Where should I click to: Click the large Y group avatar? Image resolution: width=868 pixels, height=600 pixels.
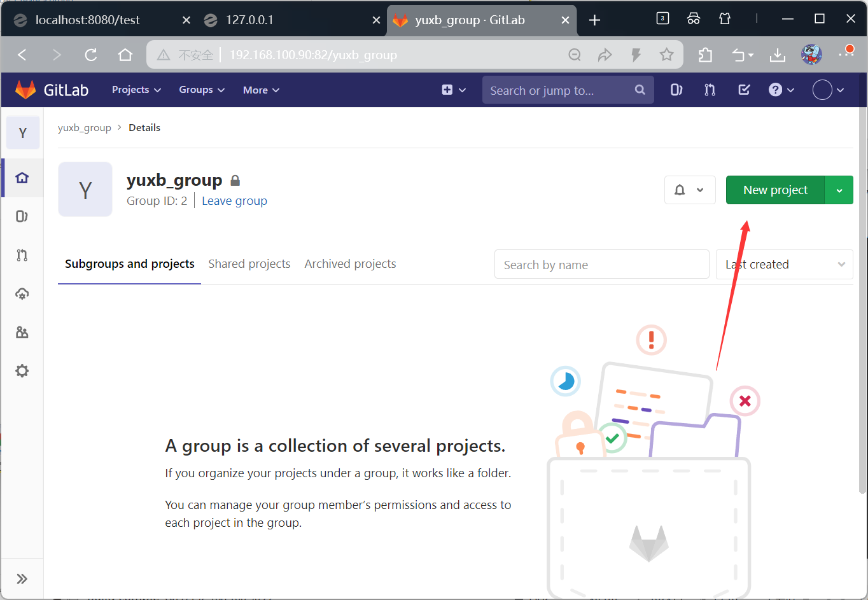coord(85,190)
